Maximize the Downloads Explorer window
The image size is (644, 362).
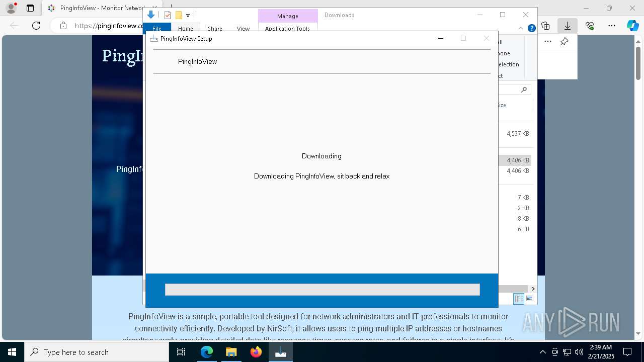click(503, 15)
